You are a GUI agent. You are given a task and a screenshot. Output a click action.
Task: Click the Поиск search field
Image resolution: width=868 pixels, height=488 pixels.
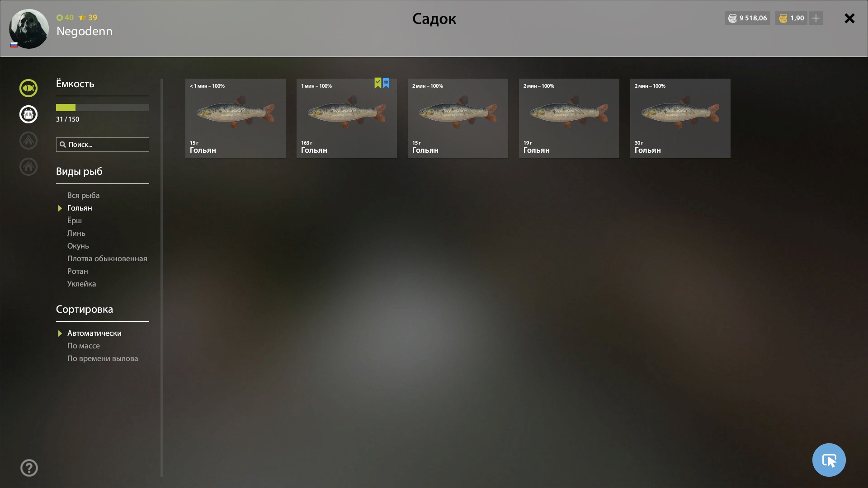(x=103, y=145)
